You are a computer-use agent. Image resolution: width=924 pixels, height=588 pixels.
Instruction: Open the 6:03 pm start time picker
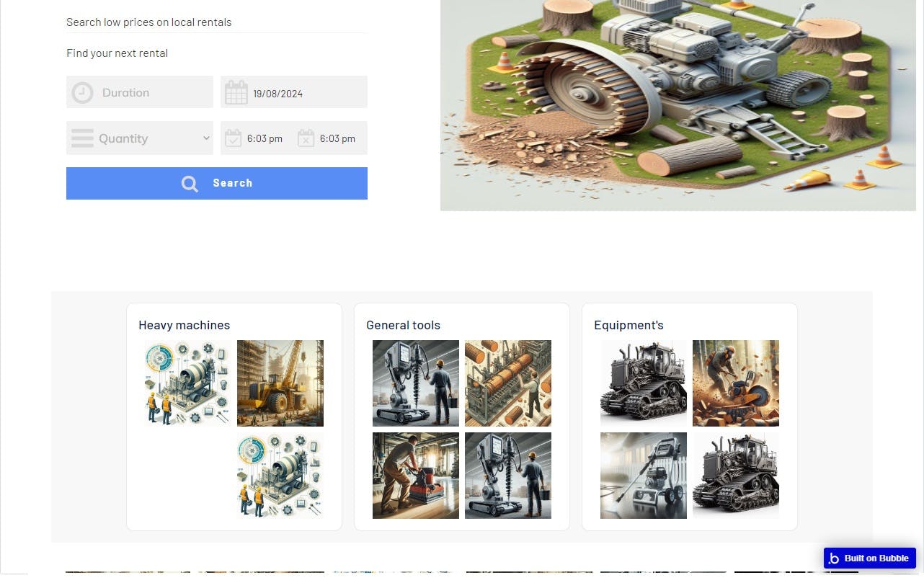click(x=264, y=138)
